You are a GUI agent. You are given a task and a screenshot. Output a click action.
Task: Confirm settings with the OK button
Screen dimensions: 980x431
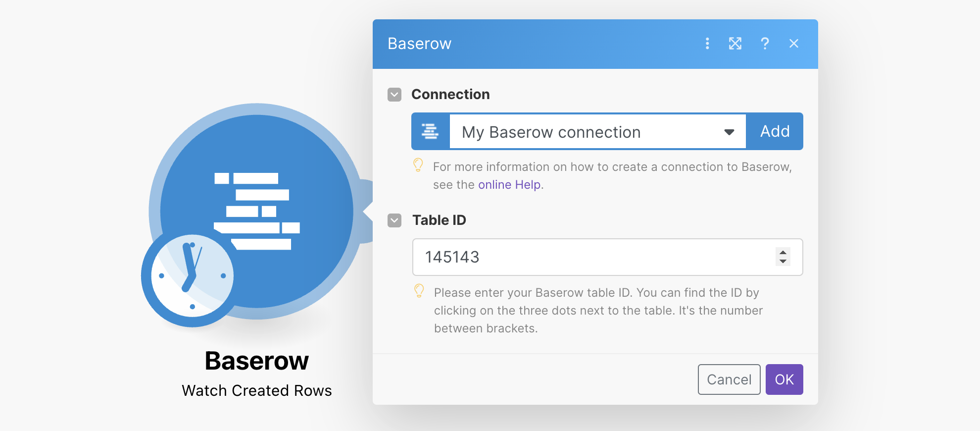click(x=784, y=379)
